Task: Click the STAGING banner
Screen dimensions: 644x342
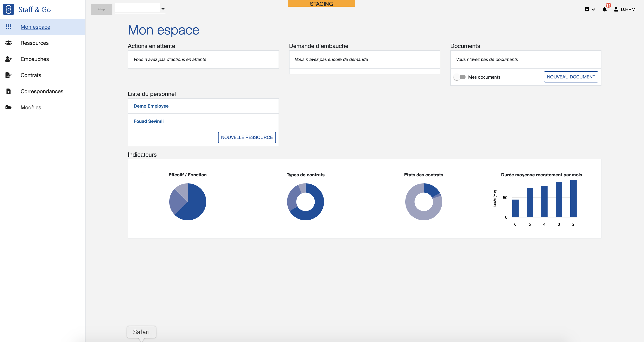Action: tap(322, 4)
